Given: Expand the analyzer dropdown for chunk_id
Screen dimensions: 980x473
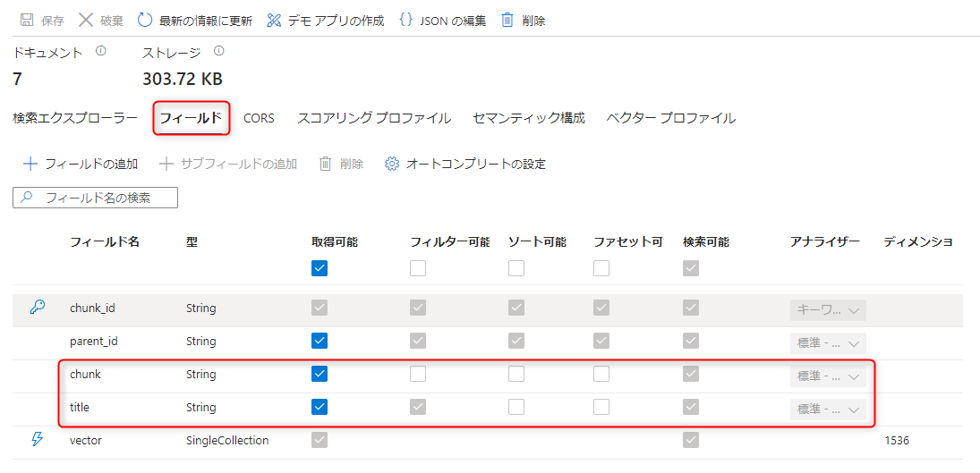Looking at the screenshot, I should click(x=828, y=309).
